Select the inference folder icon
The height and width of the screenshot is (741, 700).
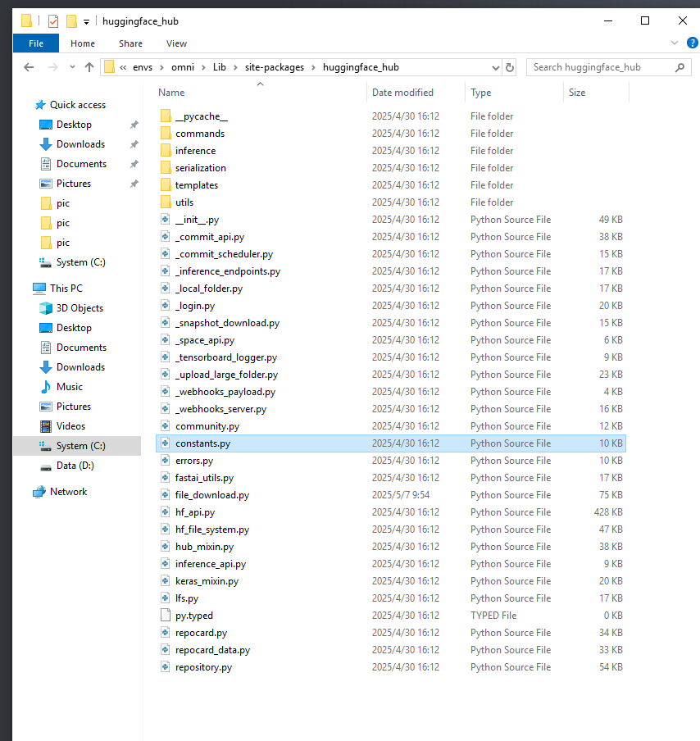[166, 151]
